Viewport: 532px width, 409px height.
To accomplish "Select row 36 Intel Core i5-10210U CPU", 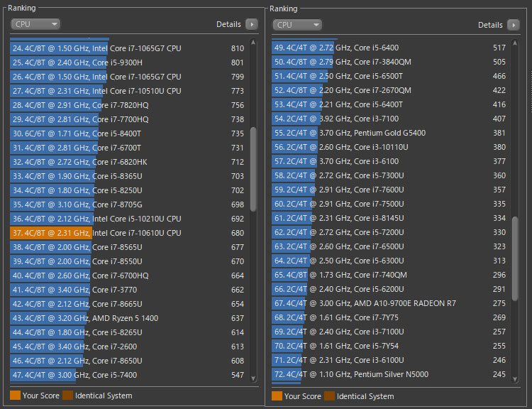I will click(x=128, y=219).
